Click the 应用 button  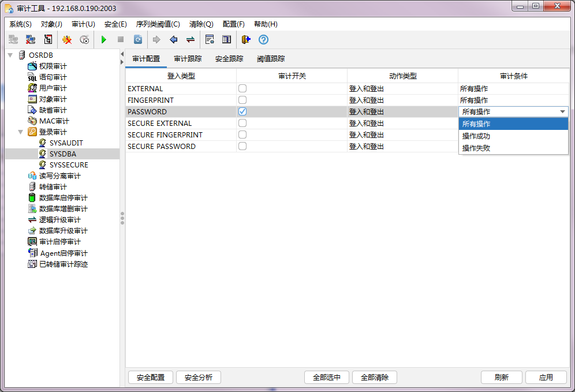(546, 377)
